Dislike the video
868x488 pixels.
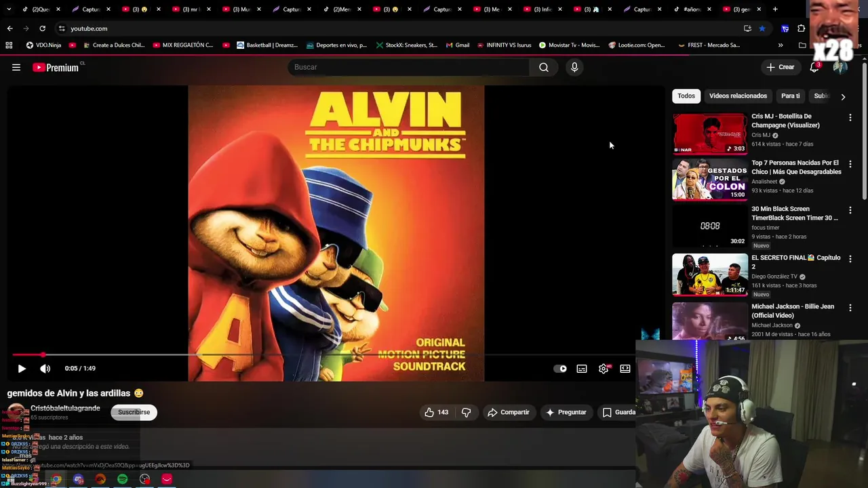(x=466, y=412)
